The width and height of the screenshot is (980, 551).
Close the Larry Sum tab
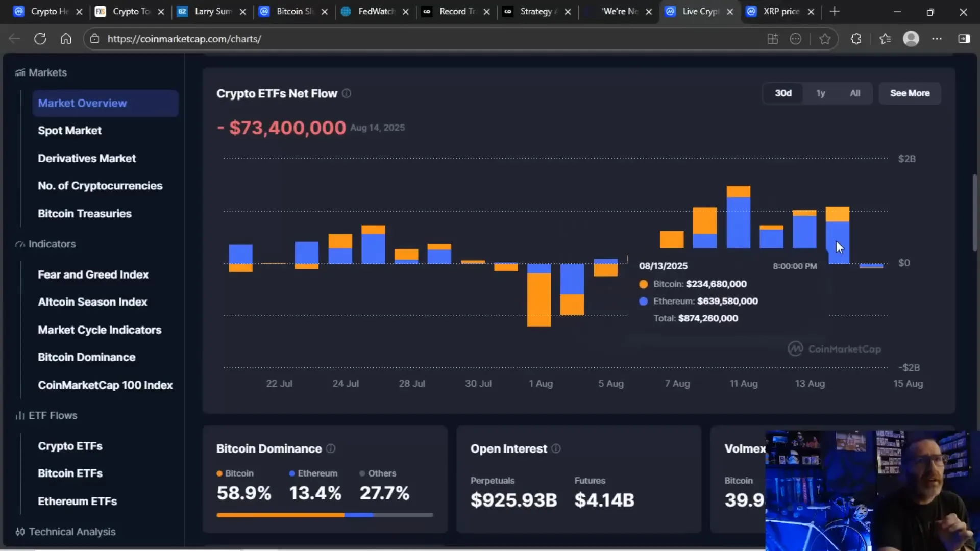(x=243, y=11)
